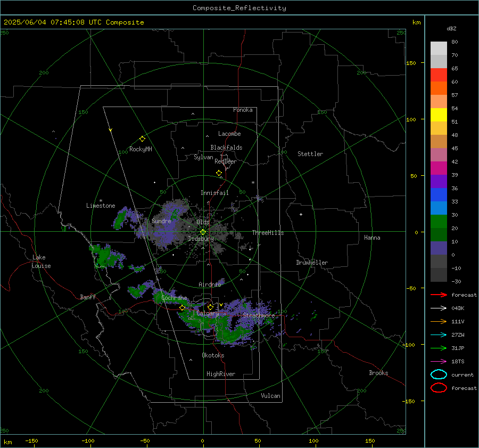The height and width of the screenshot is (448, 479).
Task: Click the yellow diamond just above Calgary label
Action: (x=210, y=307)
